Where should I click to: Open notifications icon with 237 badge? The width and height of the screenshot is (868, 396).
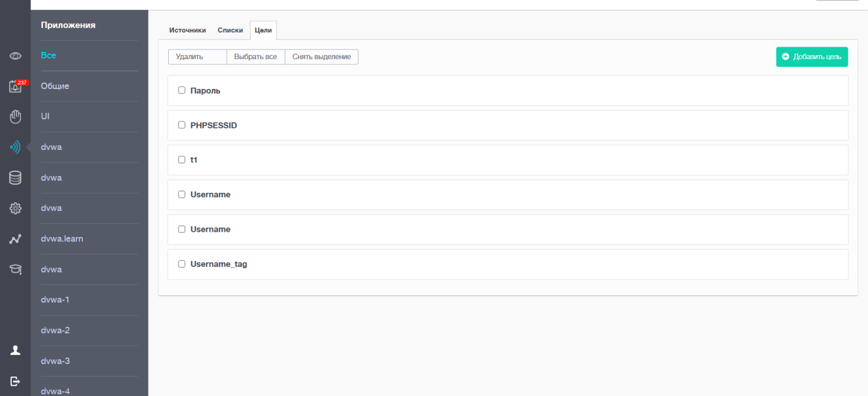click(x=15, y=86)
